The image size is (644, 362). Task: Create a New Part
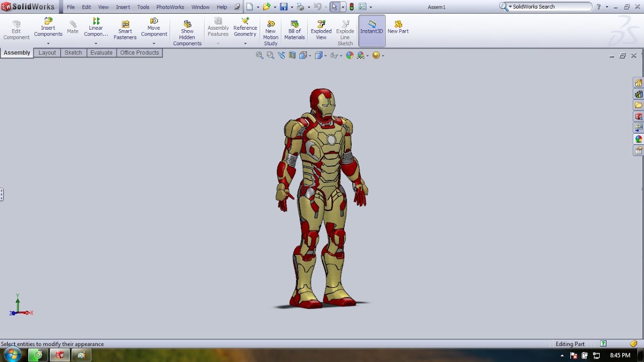point(398,28)
